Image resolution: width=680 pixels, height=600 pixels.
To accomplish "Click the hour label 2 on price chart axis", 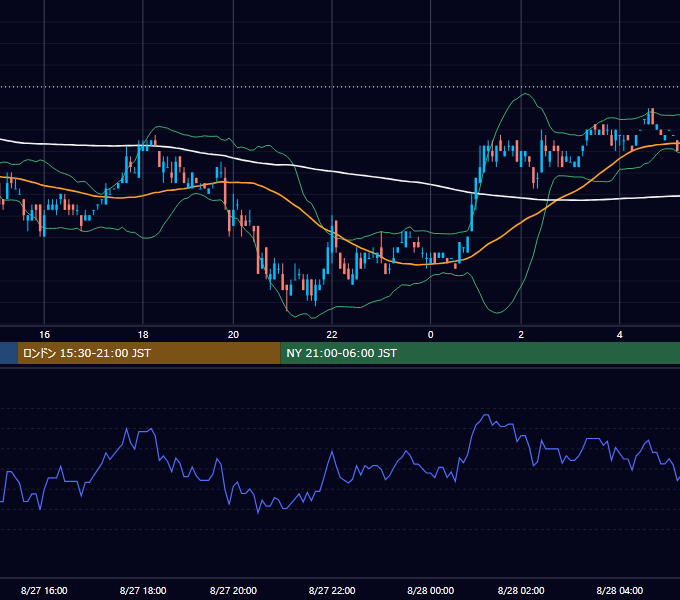I will point(521,335).
